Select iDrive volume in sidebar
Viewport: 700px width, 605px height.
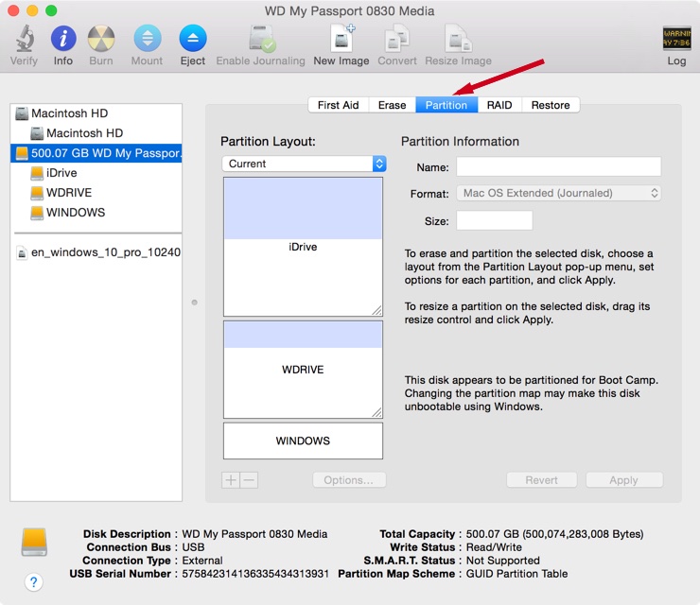pyautogui.click(x=96, y=173)
